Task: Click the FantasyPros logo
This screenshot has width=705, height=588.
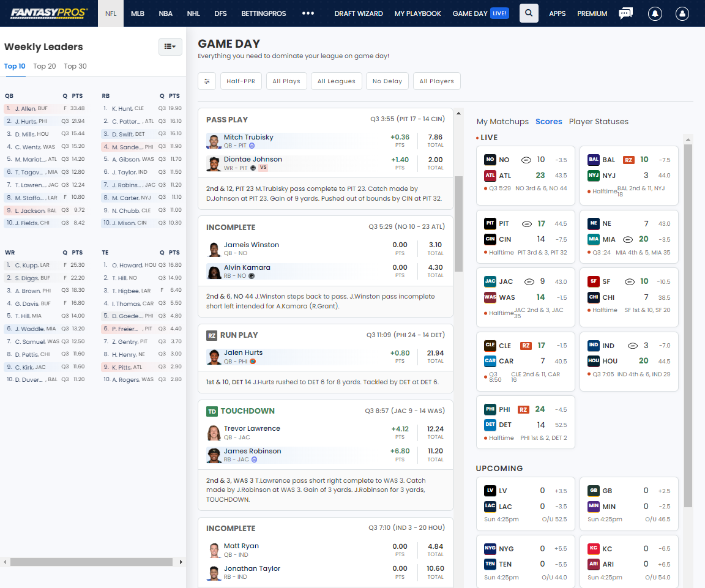Action: click(x=48, y=13)
